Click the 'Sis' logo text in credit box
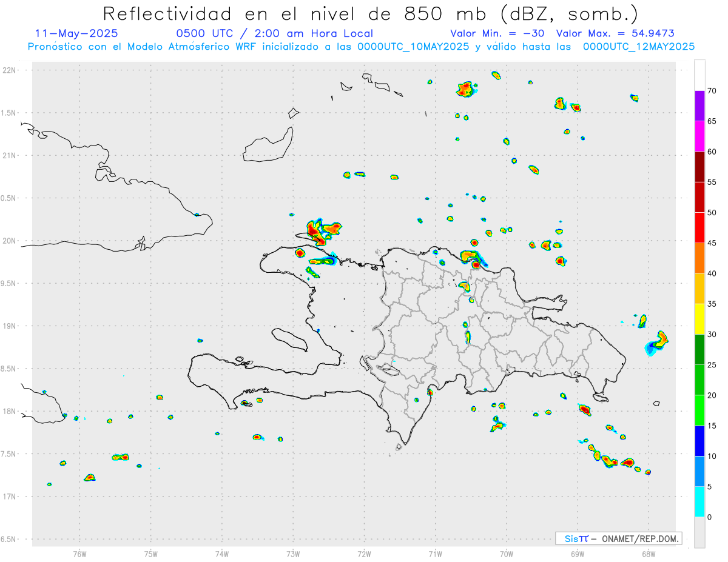This screenshot has width=728, height=562. pyautogui.click(x=571, y=538)
